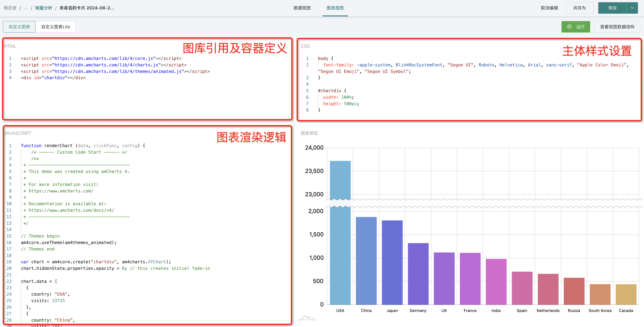
Task: Click the Spain bar
Action: coord(522,288)
